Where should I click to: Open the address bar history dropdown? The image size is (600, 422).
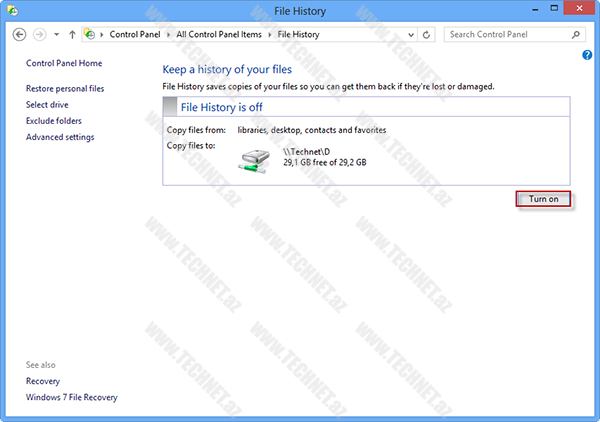(x=411, y=35)
